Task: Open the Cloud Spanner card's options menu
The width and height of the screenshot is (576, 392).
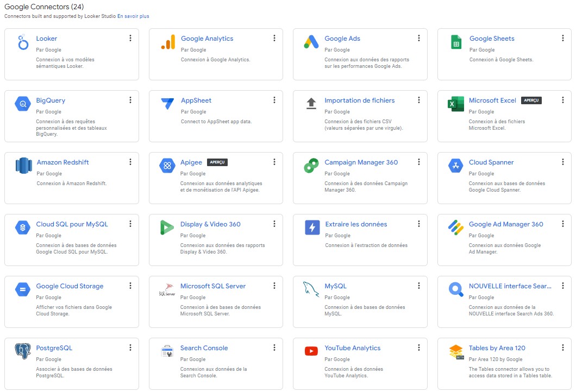Action: [563, 162]
